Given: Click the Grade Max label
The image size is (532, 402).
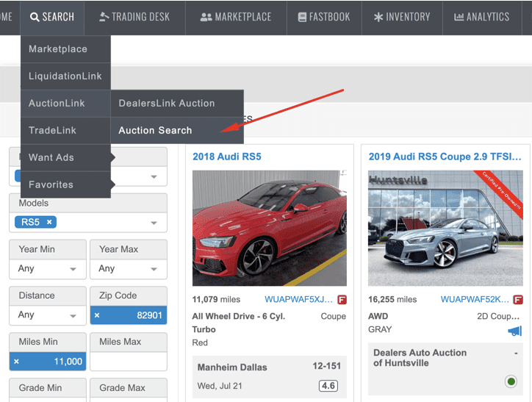Looking at the screenshot, I should pyautogui.click(x=122, y=388).
